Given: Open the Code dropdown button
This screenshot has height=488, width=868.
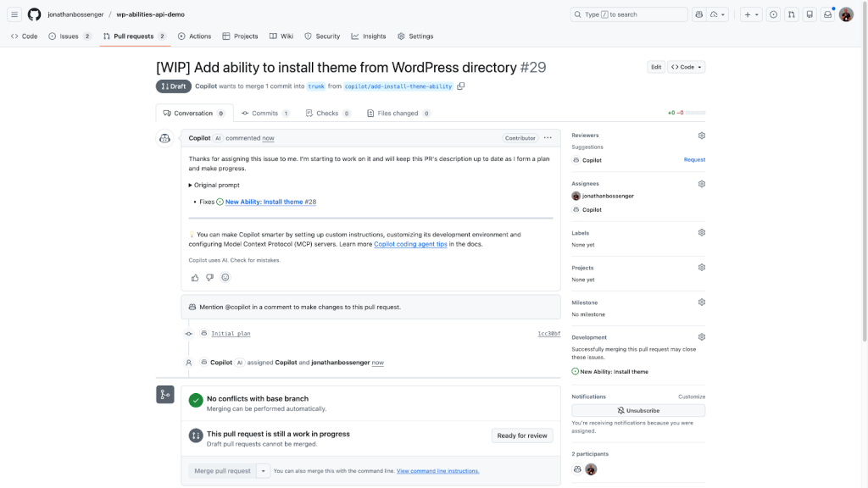Looking at the screenshot, I should pos(687,67).
